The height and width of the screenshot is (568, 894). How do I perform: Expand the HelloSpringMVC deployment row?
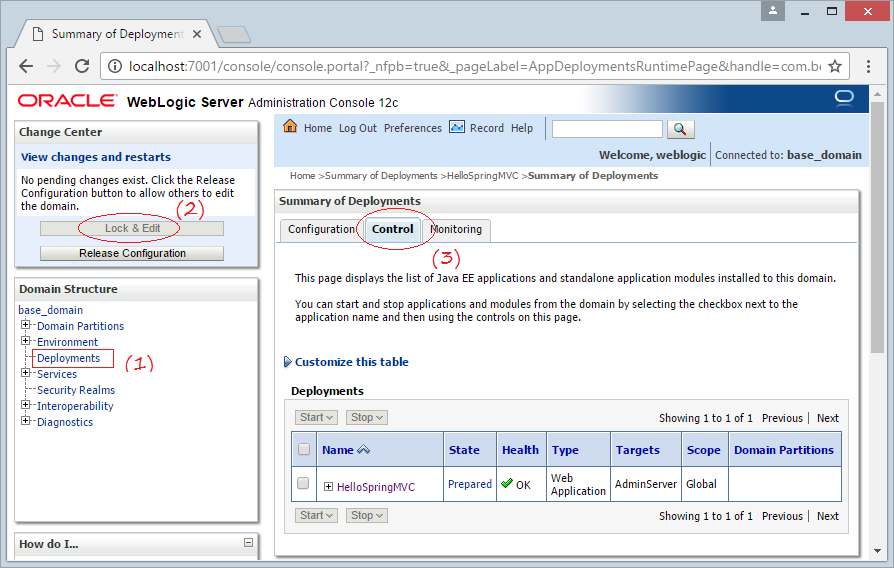pos(328,486)
